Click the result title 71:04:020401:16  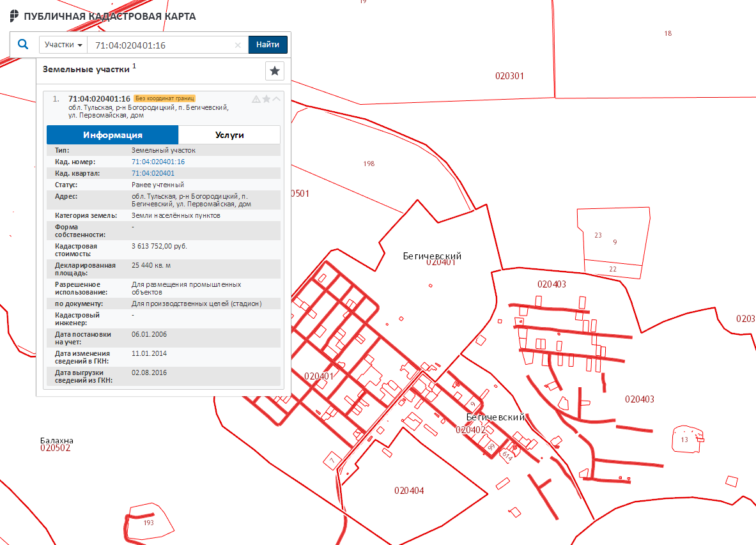coord(99,98)
